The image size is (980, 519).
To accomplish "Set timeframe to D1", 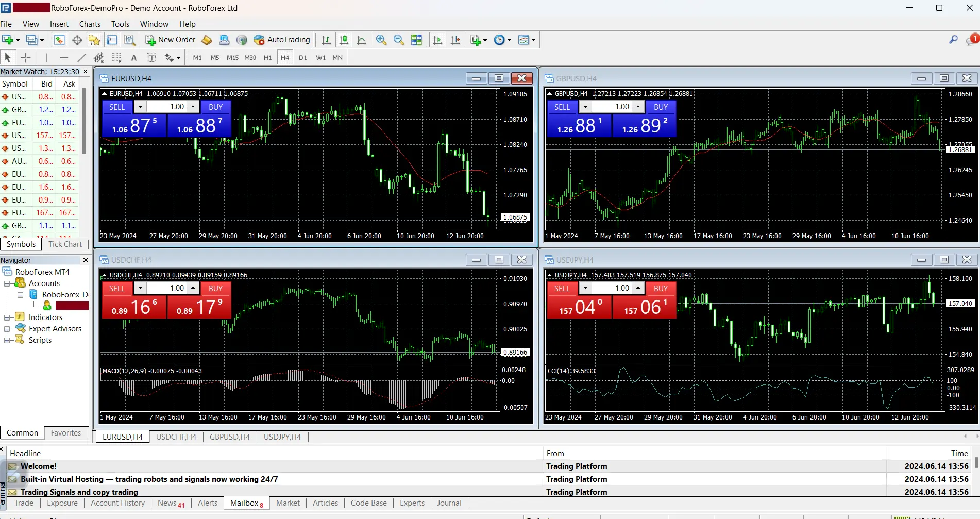I will [303, 58].
